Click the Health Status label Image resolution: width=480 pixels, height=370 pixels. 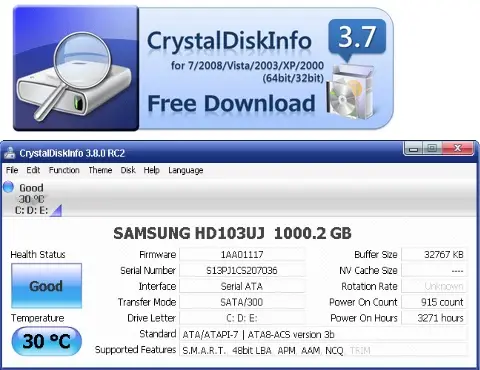[x=38, y=254]
